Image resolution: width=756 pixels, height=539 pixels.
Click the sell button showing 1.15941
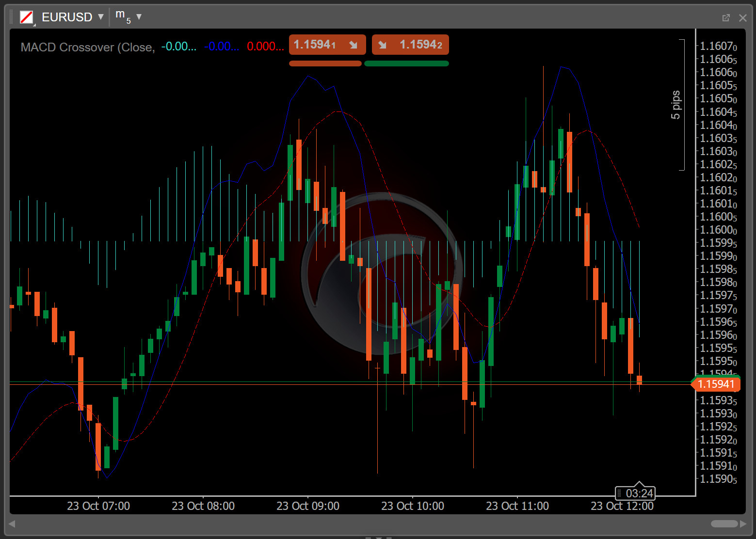[x=327, y=45]
